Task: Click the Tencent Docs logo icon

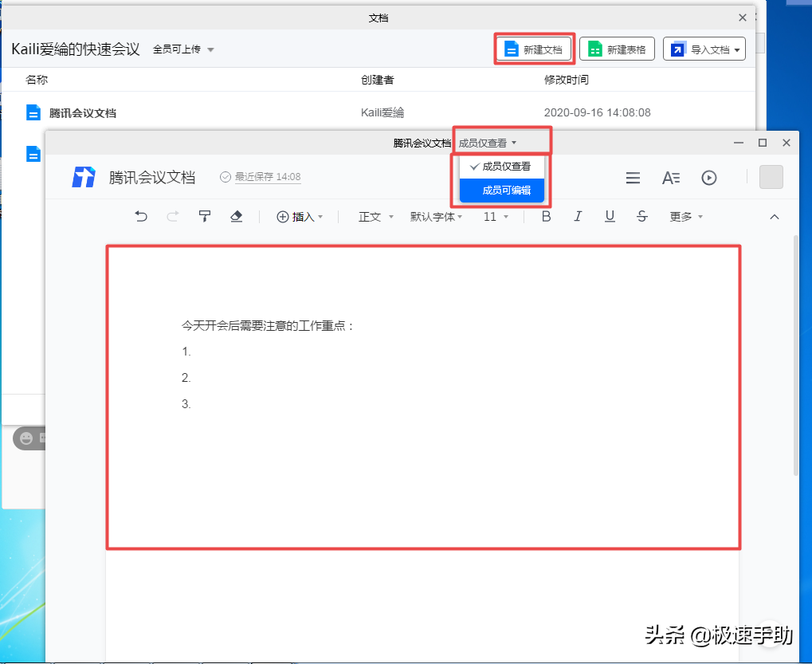Action: (x=84, y=177)
